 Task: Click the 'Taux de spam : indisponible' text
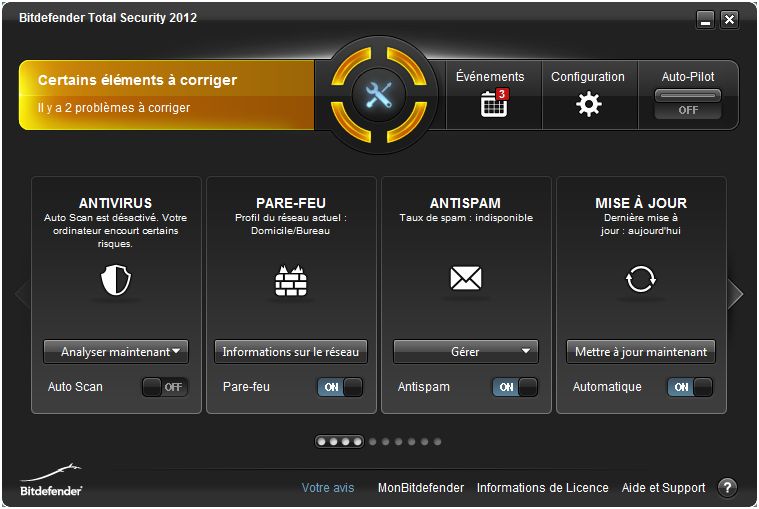466,218
